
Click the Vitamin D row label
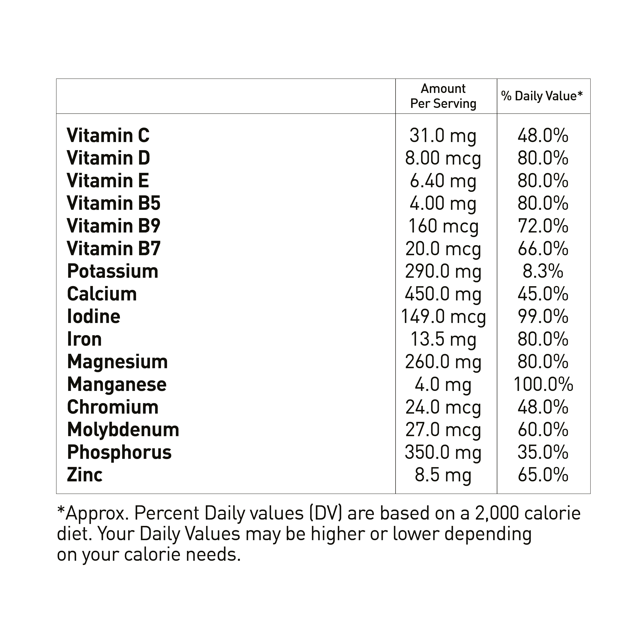click(x=108, y=158)
